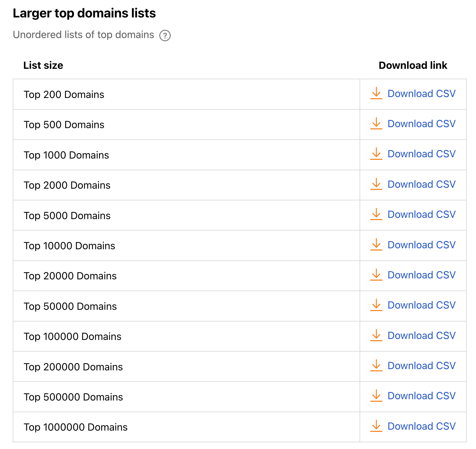Click download arrow icon for Top 50000 Domains
476x449 pixels.
[x=376, y=305]
